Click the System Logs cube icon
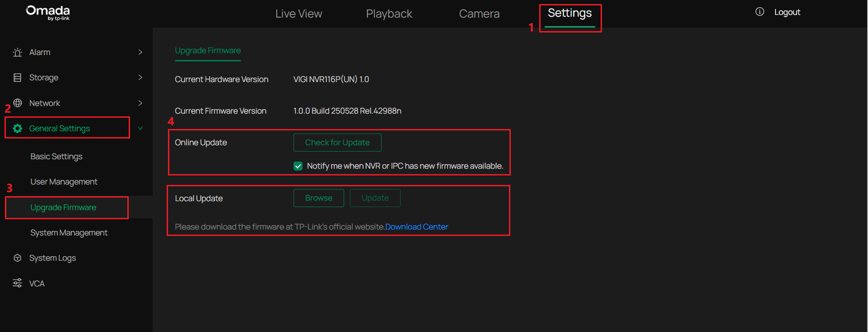The image size is (868, 332). click(17, 258)
